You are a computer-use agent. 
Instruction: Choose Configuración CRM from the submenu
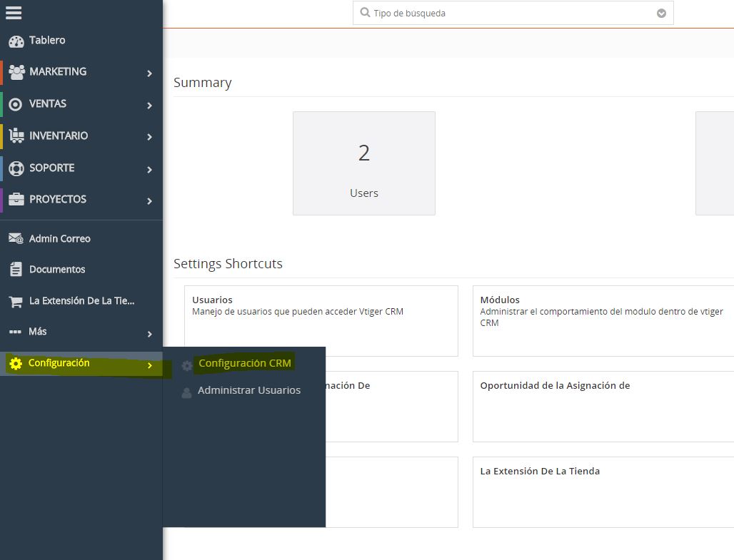click(245, 363)
